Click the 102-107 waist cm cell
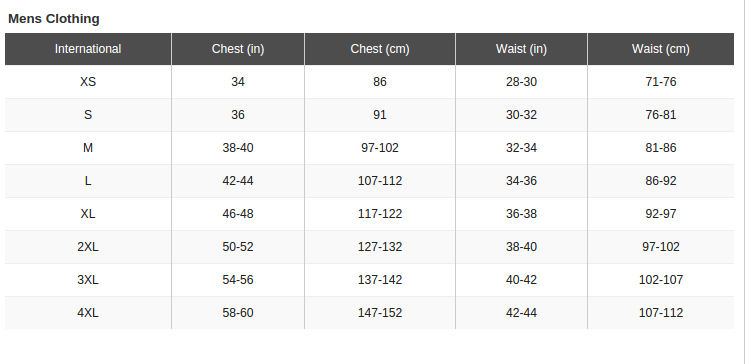745x364 pixels. (660, 280)
